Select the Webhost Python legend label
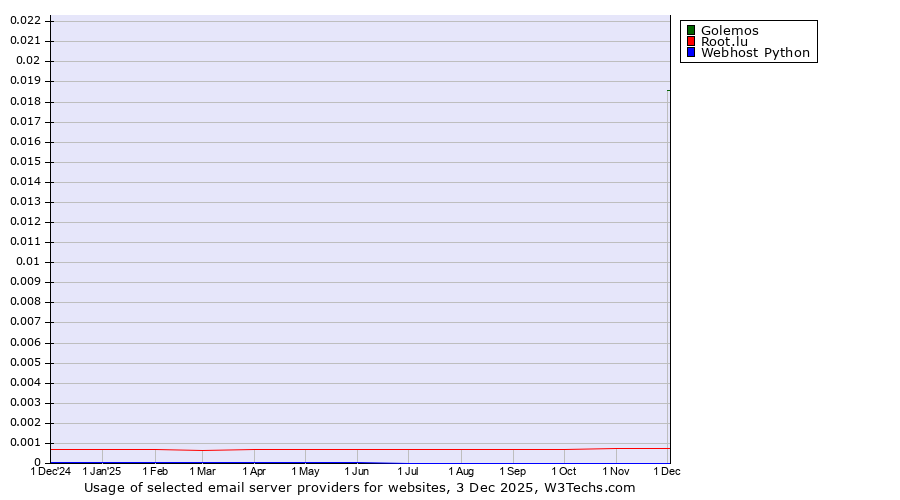Image resolution: width=900 pixels, height=500 pixels. [755, 53]
